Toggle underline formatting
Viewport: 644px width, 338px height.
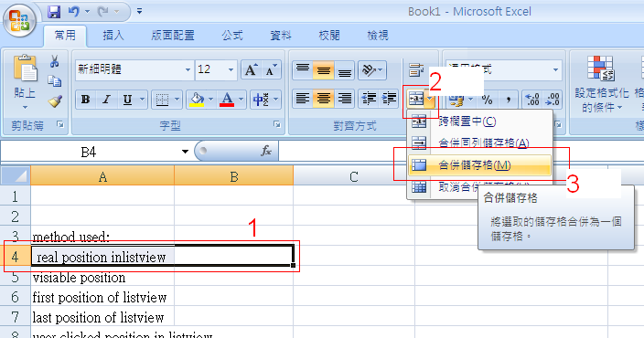128,100
